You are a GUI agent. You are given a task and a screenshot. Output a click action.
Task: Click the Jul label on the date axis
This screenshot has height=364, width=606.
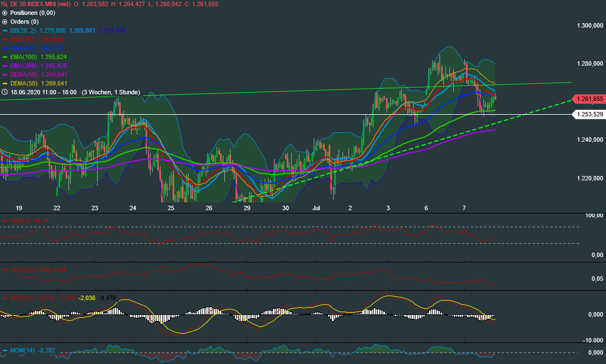pos(317,208)
